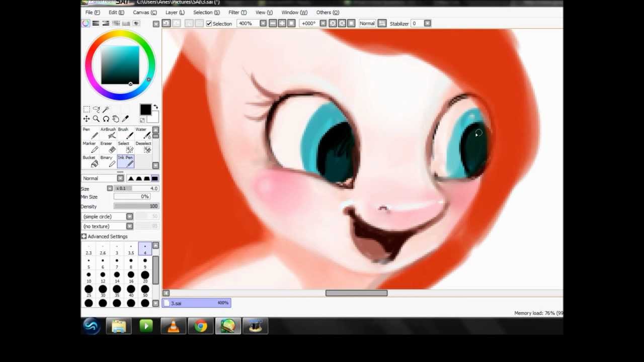The height and width of the screenshot is (362, 644).
Task: Activate the magic wand tool
Action: coord(106,109)
